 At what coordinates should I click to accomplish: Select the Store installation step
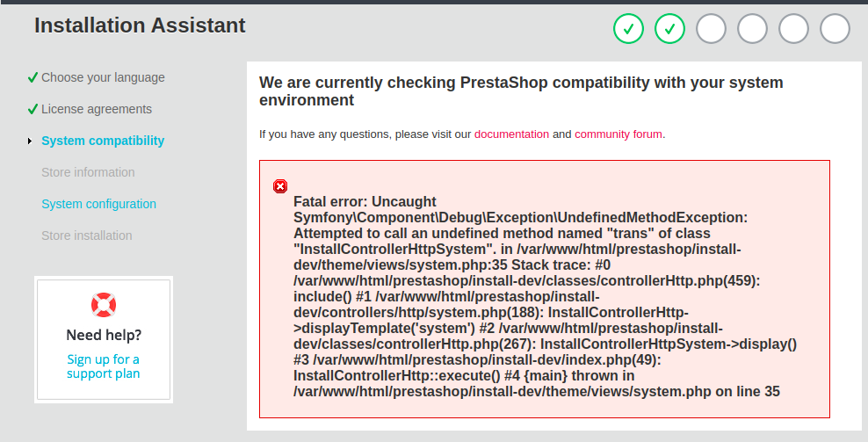point(86,235)
